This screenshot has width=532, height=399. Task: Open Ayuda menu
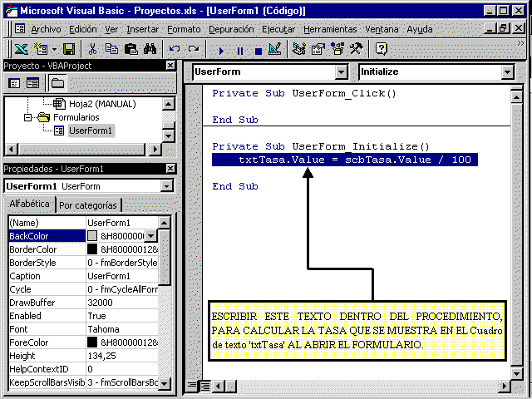[x=420, y=30]
